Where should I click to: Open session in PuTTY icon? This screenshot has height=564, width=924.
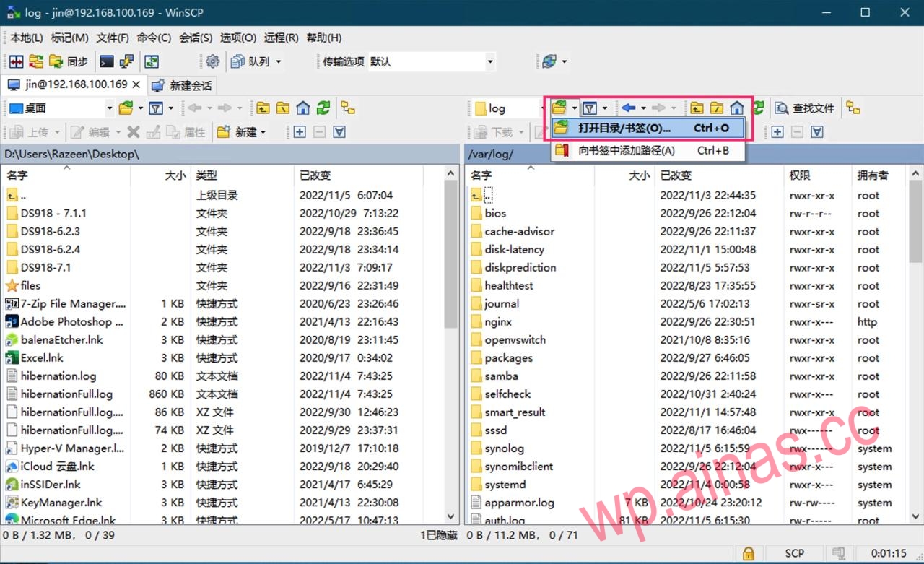[x=126, y=61]
